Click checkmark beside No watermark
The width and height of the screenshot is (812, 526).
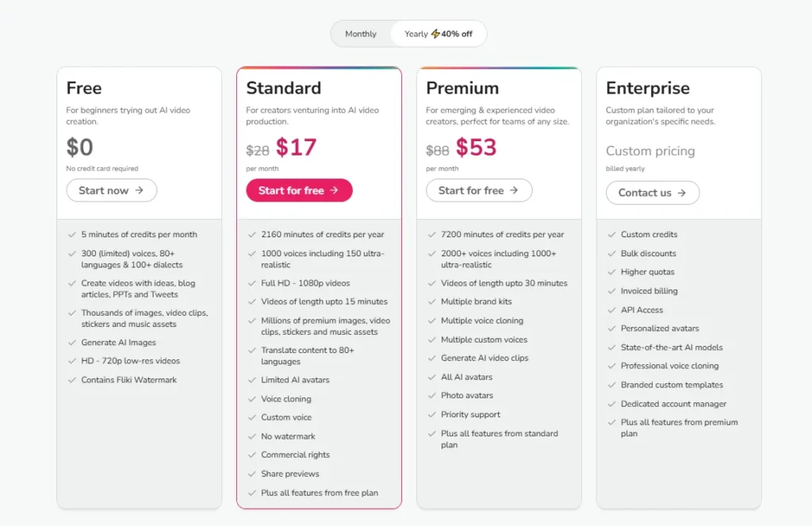252,436
